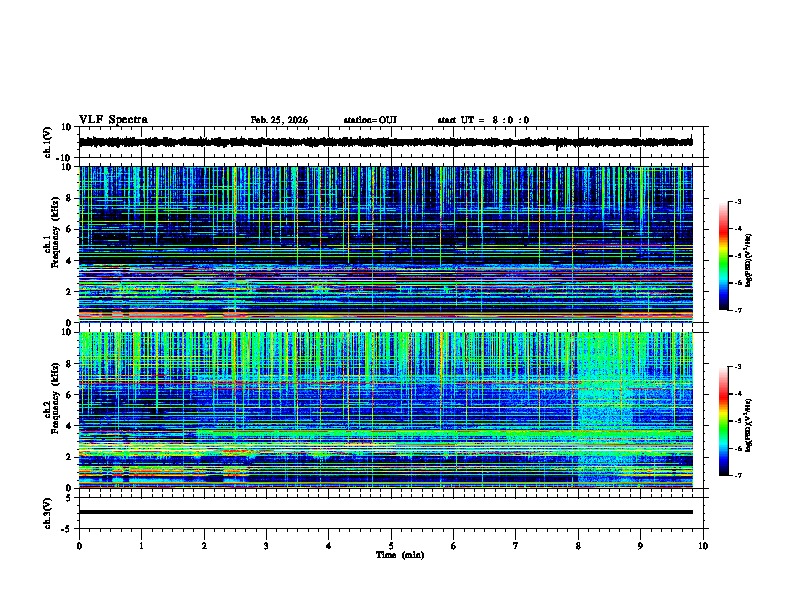Image resolution: width=792 pixels, height=612 pixels.
Task: Click the "VLF Spectra" plot title
Action: [113, 120]
